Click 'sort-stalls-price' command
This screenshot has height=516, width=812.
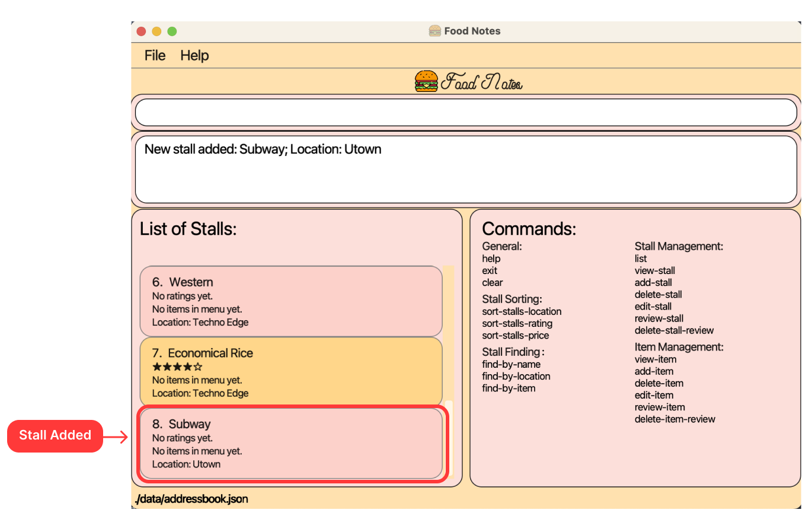pyautogui.click(x=516, y=335)
